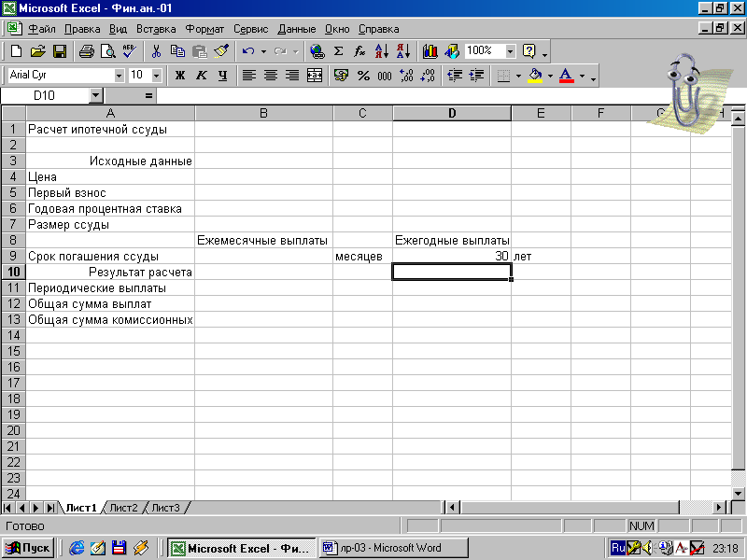Click the Merge and Center icon
This screenshot has width=747, height=560.
coord(315,76)
